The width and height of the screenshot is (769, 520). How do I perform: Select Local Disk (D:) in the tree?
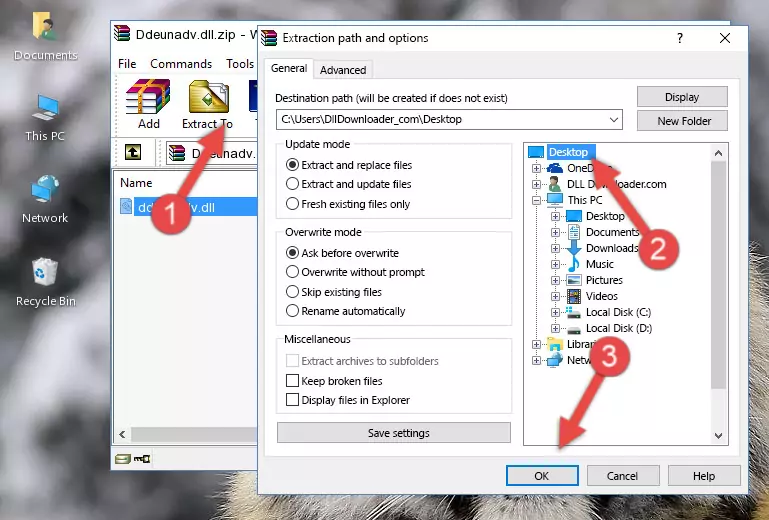pyautogui.click(x=618, y=328)
